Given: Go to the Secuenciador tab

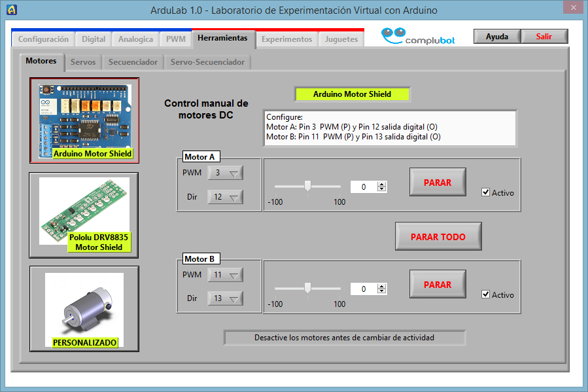Looking at the screenshot, I should (x=133, y=62).
